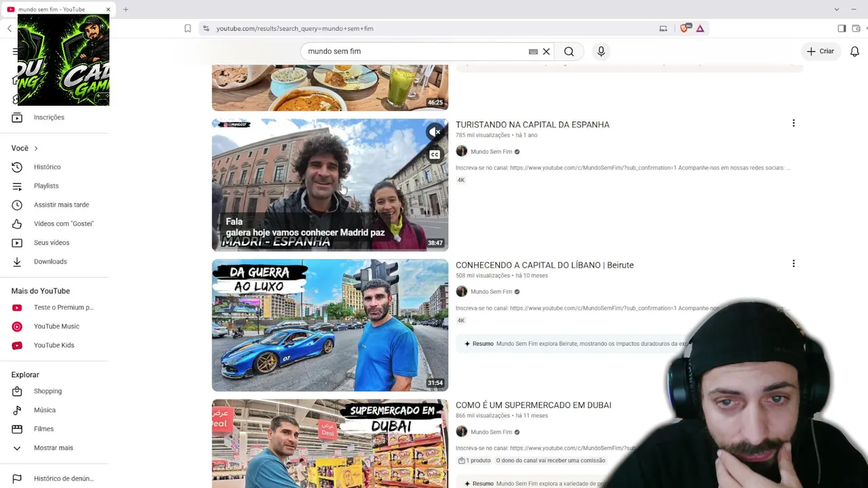Click the '1 produto' tag on Dubai video
This screenshot has height=488, width=868.
(x=474, y=461)
